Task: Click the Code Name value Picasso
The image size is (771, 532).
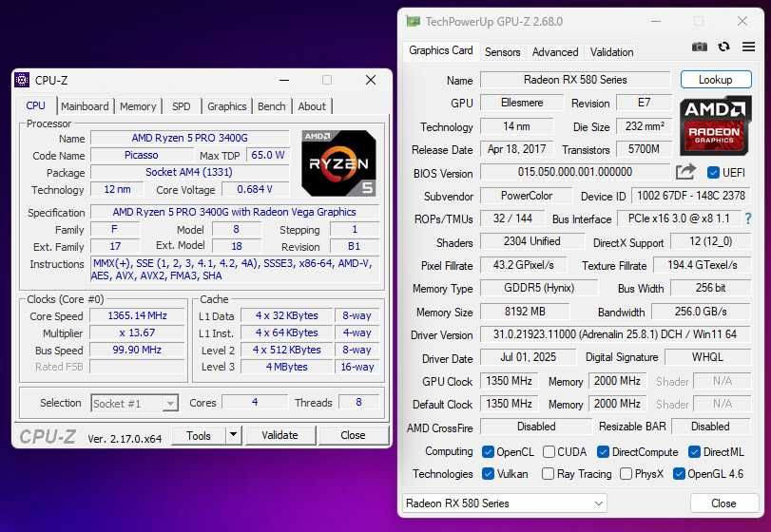Action: point(141,155)
